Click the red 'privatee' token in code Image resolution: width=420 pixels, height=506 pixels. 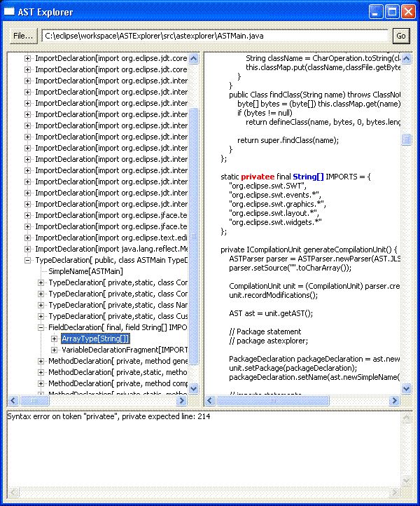pyautogui.click(x=258, y=177)
